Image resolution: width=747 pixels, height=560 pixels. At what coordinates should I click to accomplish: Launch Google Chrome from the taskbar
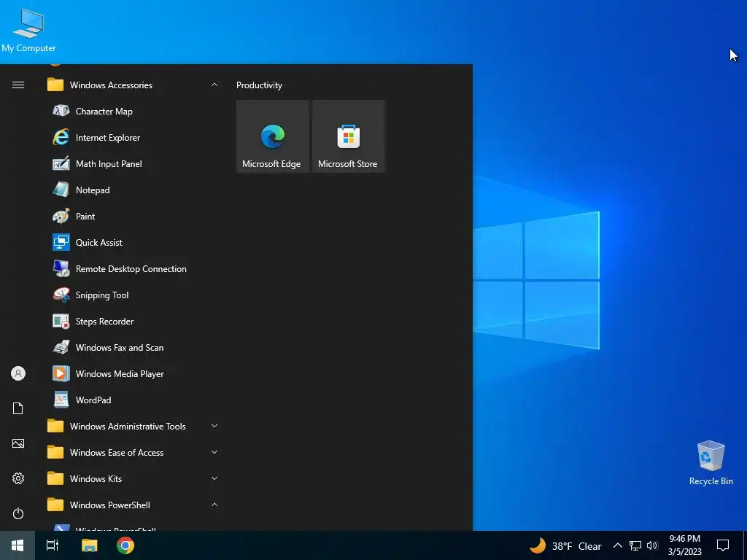click(125, 545)
